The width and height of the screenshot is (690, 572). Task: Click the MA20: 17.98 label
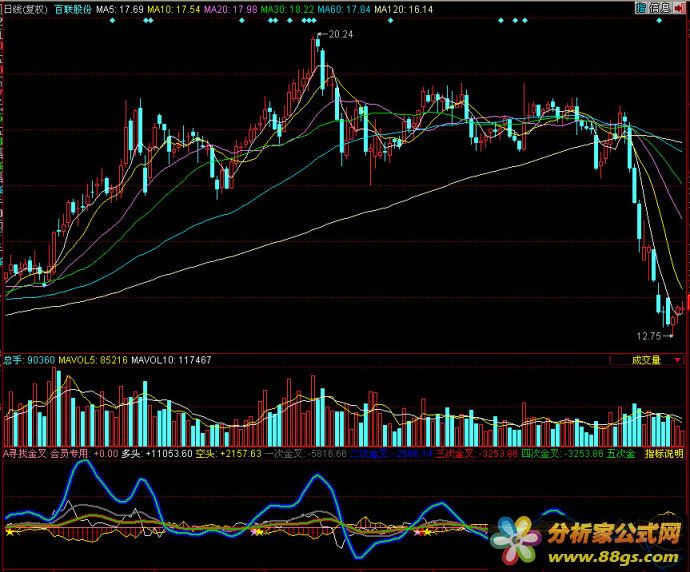(x=230, y=9)
